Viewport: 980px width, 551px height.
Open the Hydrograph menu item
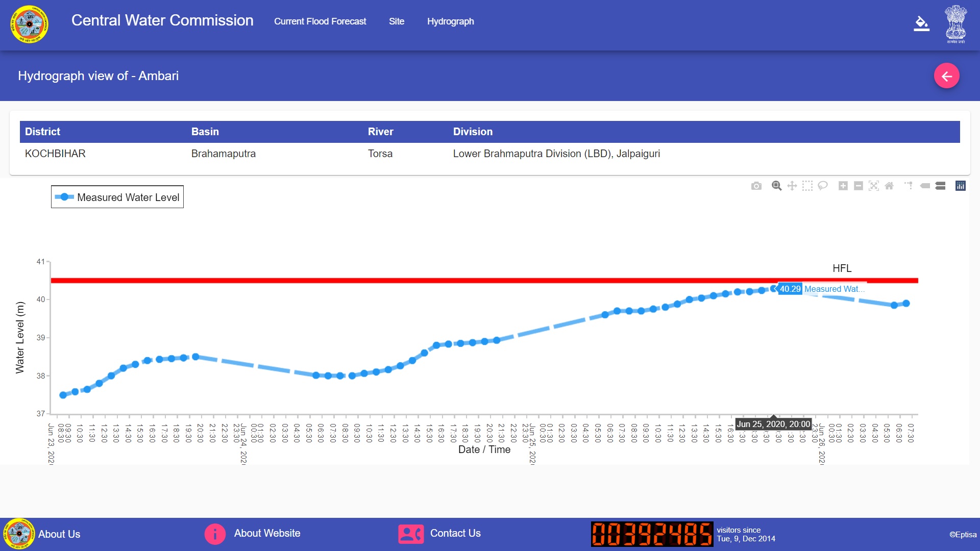click(450, 21)
